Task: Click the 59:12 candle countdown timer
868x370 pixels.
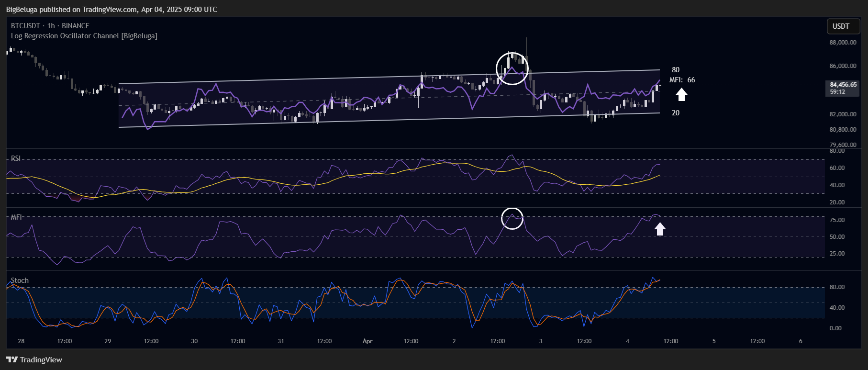Action: click(x=837, y=92)
